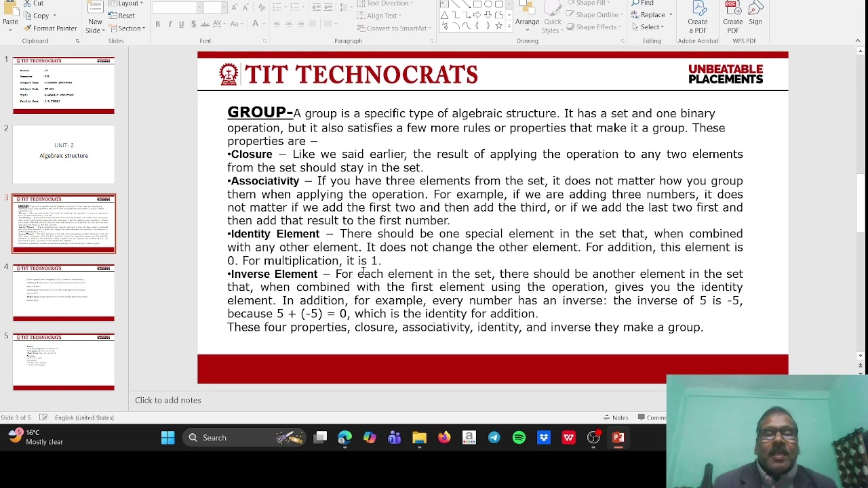The height and width of the screenshot is (488, 868).
Task: Open the Arrange menu
Action: 527,17
